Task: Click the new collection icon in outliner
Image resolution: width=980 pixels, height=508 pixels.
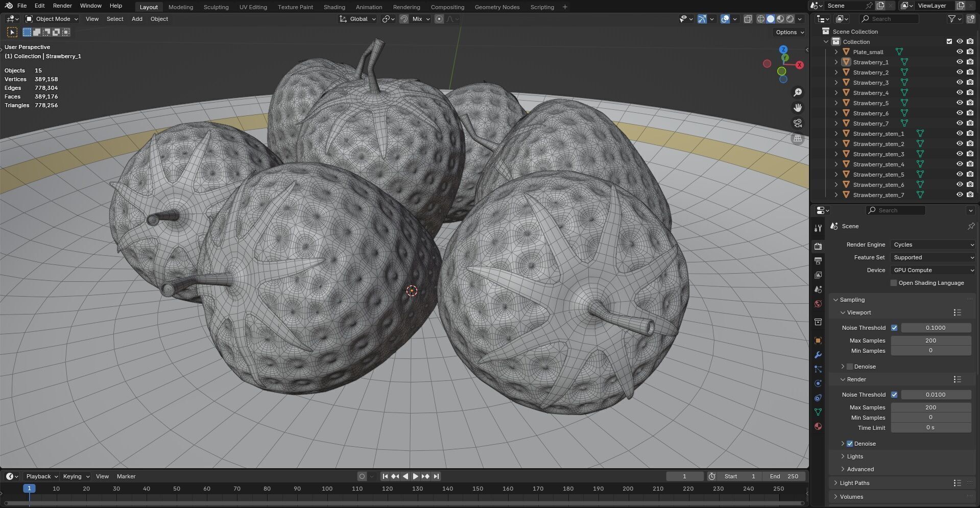Action: pyautogui.click(x=970, y=19)
